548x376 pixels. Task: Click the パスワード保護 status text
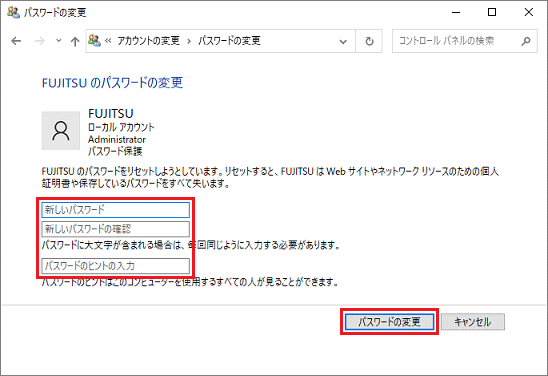[x=115, y=151]
